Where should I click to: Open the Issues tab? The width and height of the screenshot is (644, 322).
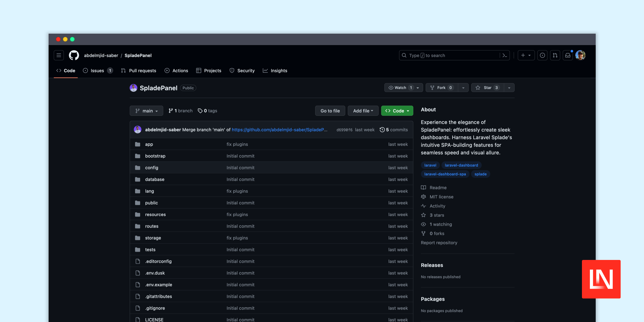(98, 71)
